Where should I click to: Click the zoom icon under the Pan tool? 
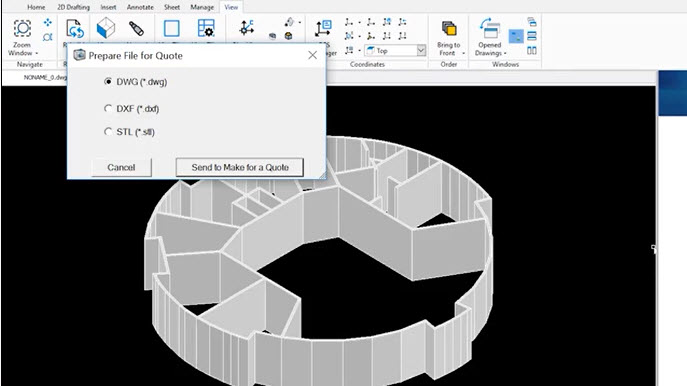[47, 37]
